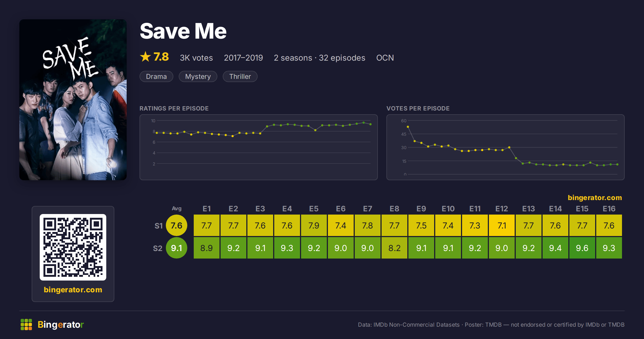This screenshot has height=339, width=644.
Task: Click the Bingerator brand name in footer
Action: (x=61, y=325)
